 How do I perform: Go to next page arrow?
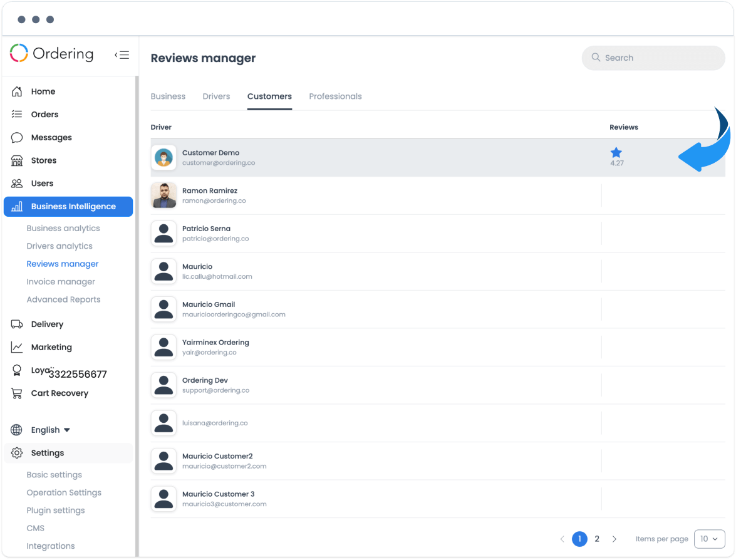[x=614, y=539]
